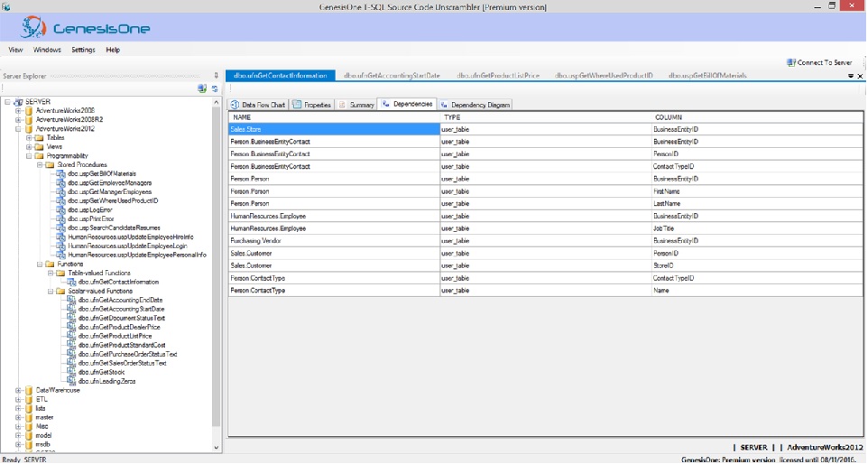Viewport: 868px width, 464px height.
Task: Click the AdventureWorks2008 database icon
Action: point(29,111)
